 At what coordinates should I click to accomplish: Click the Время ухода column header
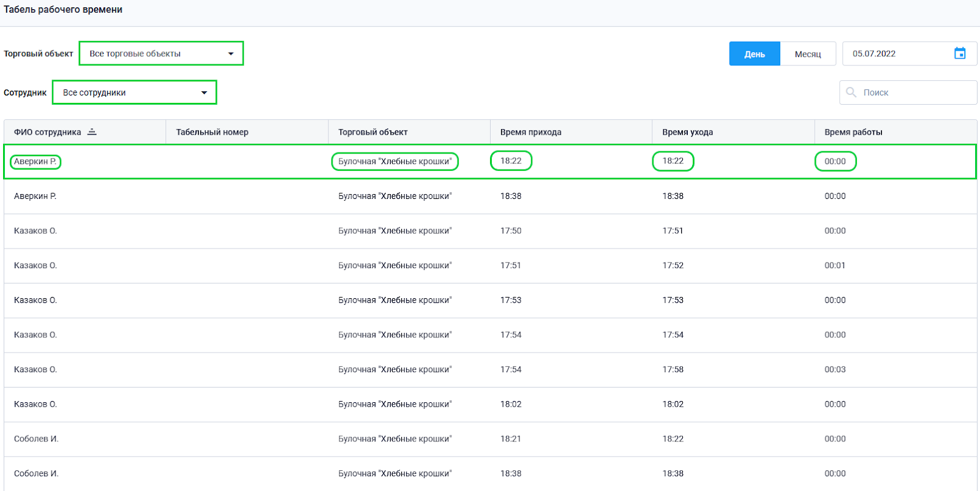point(687,132)
